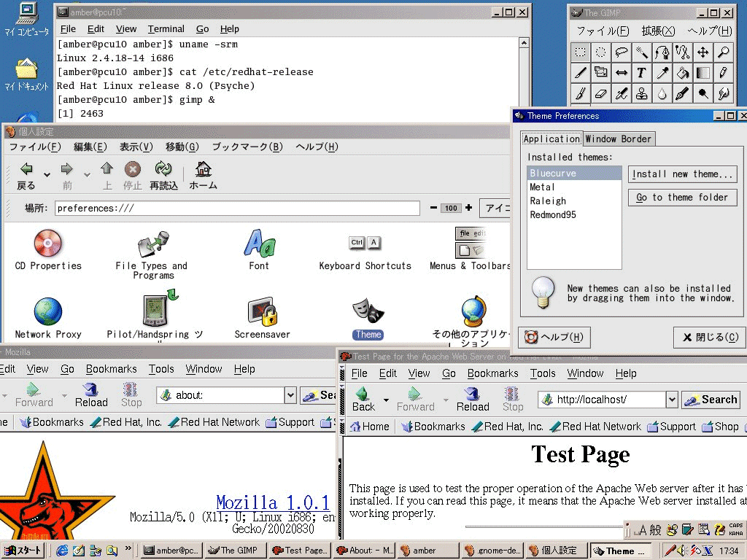The width and height of the screenshot is (747, 560).
Task: Select the Ellipse Select tool in GIMP
Action: click(x=601, y=52)
